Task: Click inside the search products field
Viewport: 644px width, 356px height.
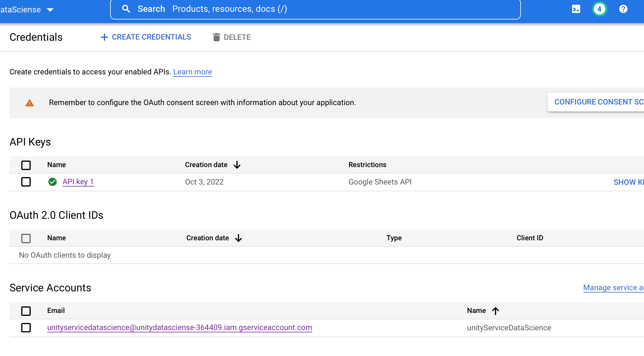Action: pyautogui.click(x=295, y=9)
